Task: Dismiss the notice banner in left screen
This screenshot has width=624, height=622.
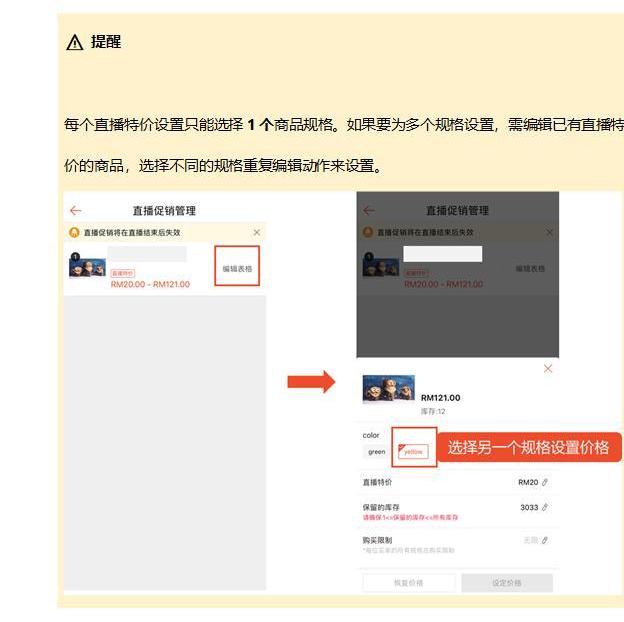Action: (x=256, y=232)
